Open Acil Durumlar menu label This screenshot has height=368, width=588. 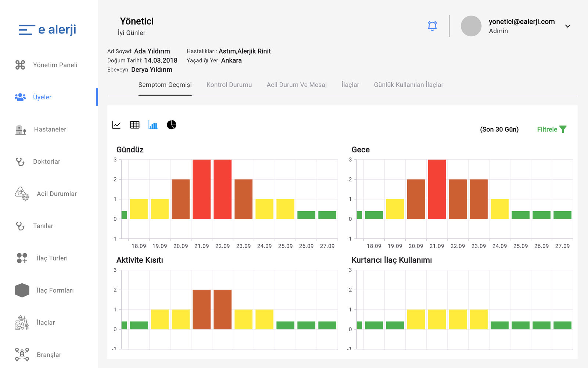click(x=57, y=194)
